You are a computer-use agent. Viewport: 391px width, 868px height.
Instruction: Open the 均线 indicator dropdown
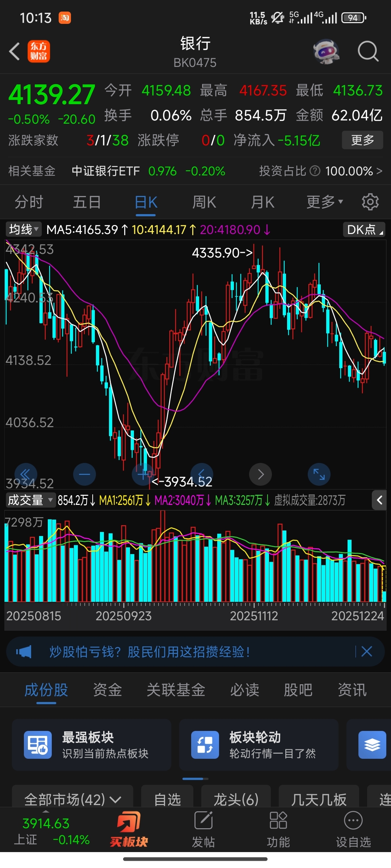click(24, 229)
